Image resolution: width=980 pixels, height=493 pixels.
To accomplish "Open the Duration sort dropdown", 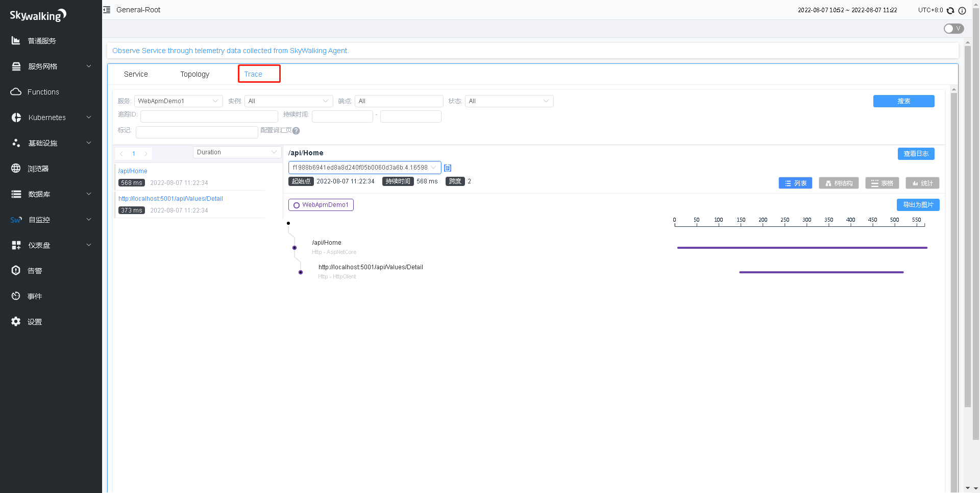I will coord(237,152).
